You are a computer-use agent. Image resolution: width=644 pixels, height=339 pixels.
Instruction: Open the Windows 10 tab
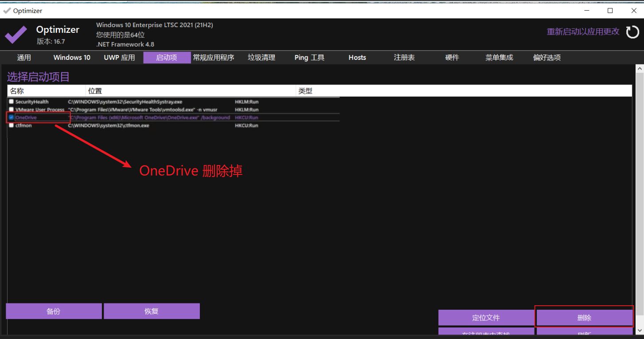click(72, 58)
